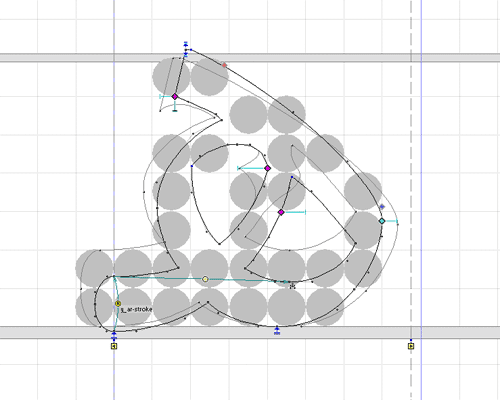Click the s_ar-stroke anchor label text

[x=136, y=310]
